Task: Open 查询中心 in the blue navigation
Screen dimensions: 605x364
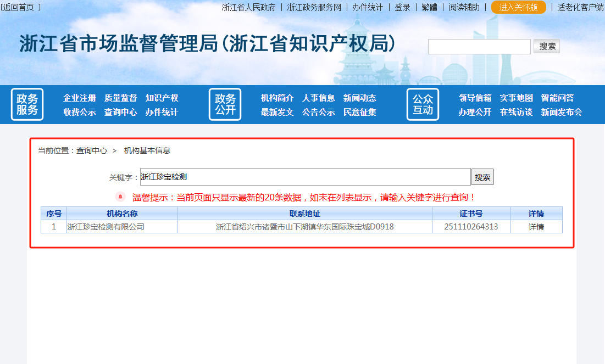Action: click(121, 112)
